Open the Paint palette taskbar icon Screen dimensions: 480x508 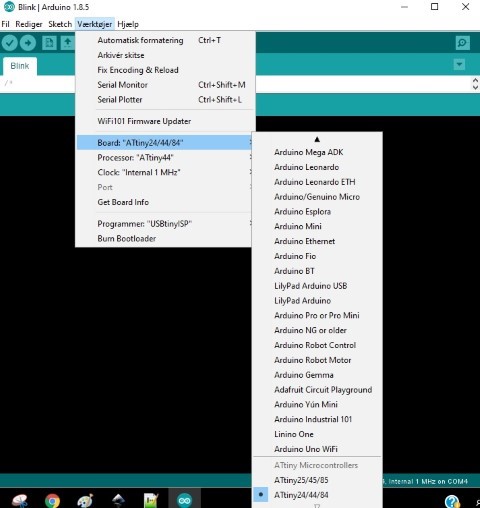tap(85, 501)
